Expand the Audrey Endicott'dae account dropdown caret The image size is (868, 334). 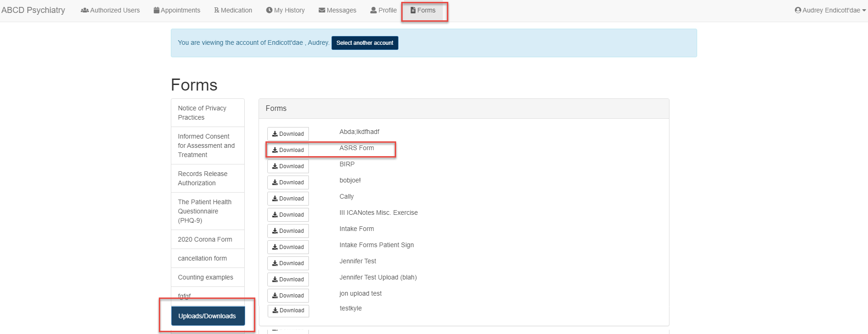tap(864, 11)
